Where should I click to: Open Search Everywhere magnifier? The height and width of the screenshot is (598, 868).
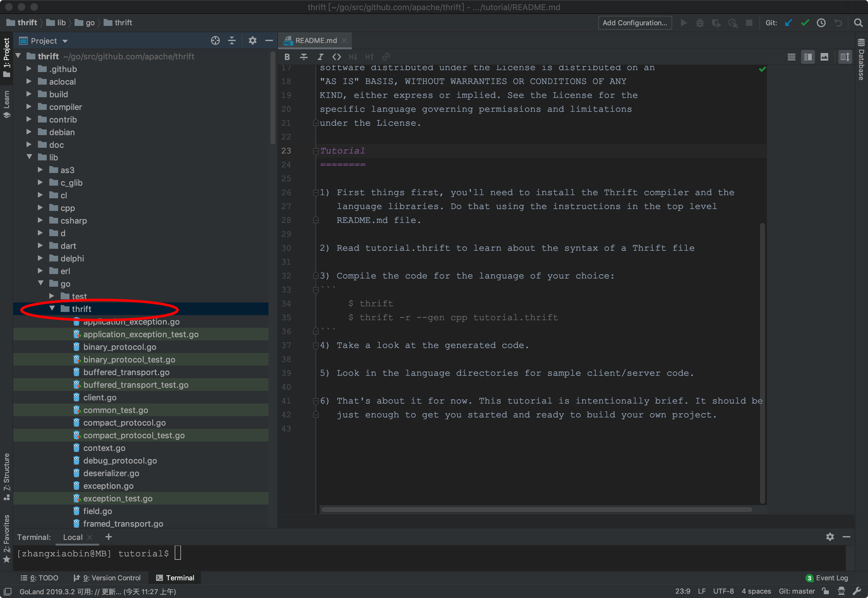pyautogui.click(x=858, y=23)
